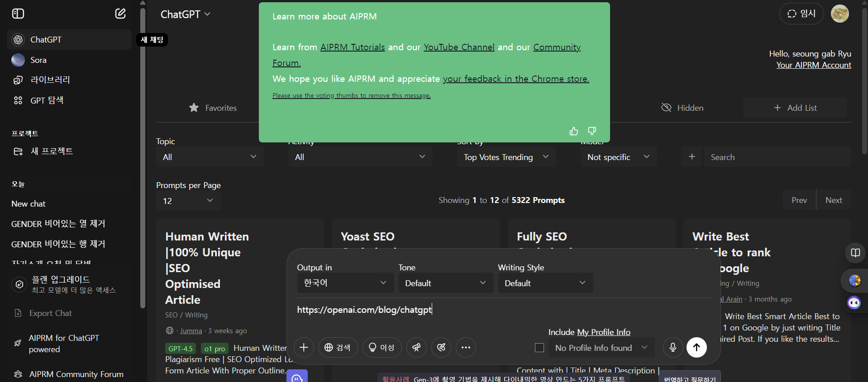The height and width of the screenshot is (382, 868).
Task: Open the Tone dropdown
Action: [x=446, y=283]
